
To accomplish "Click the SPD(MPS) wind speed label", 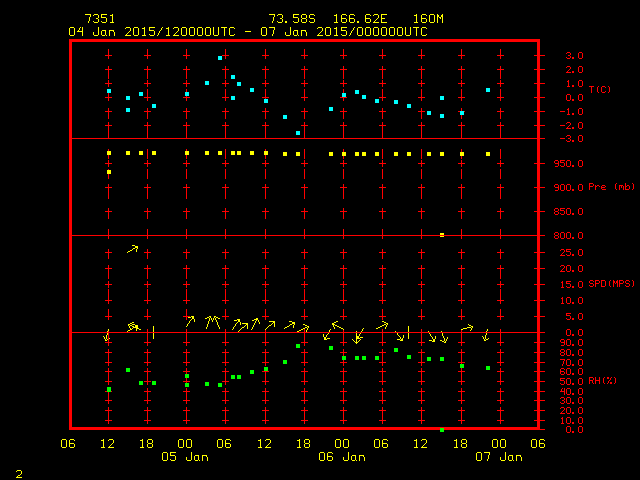I will click(612, 284).
